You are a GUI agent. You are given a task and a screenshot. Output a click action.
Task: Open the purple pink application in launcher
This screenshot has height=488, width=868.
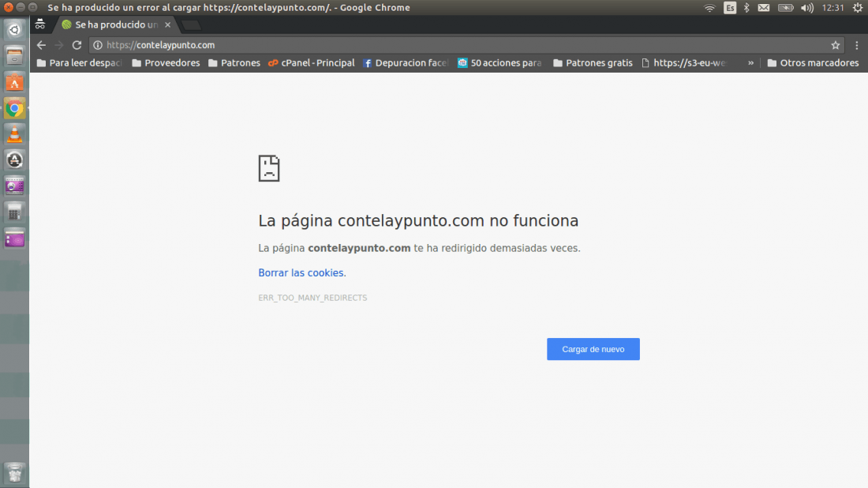click(14, 238)
